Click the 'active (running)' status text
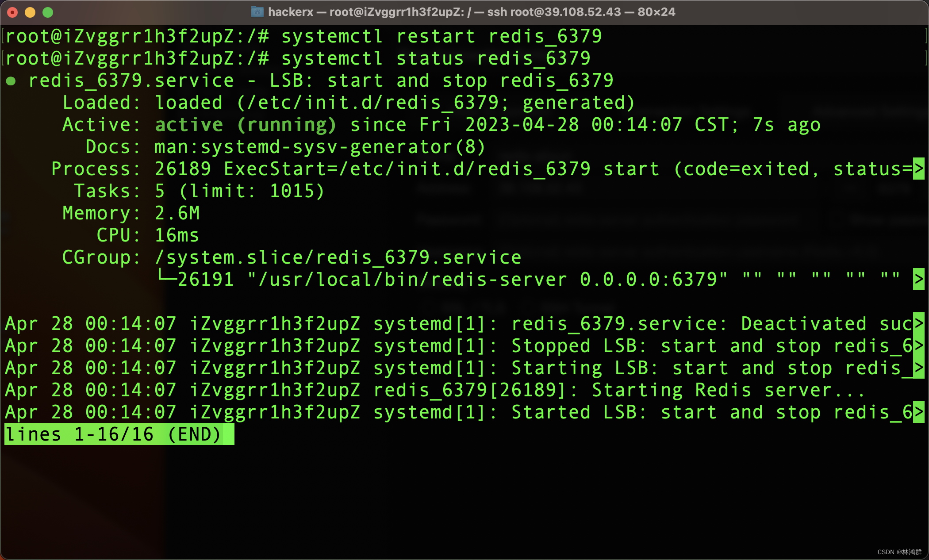 point(246,125)
